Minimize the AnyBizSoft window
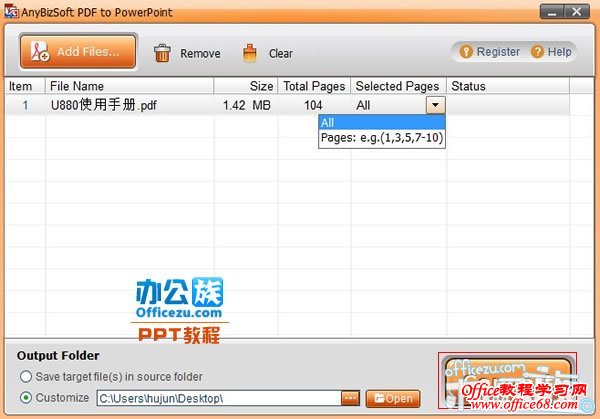The height and width of the screenshot is (419, 600). (x=552, y=12)
